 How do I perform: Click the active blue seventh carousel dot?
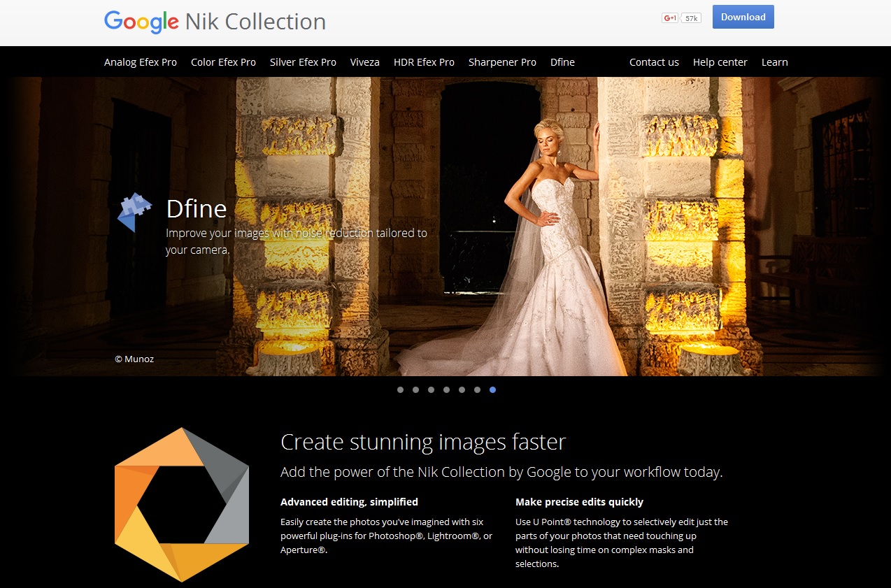pos(492,390)
